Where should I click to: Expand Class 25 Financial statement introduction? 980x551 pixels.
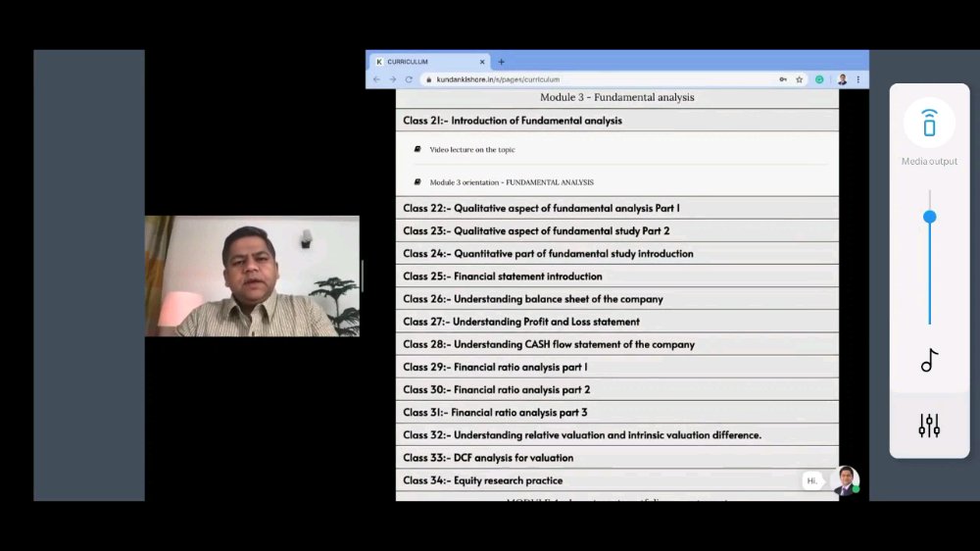pyautogui.click(x=616, y=275)
